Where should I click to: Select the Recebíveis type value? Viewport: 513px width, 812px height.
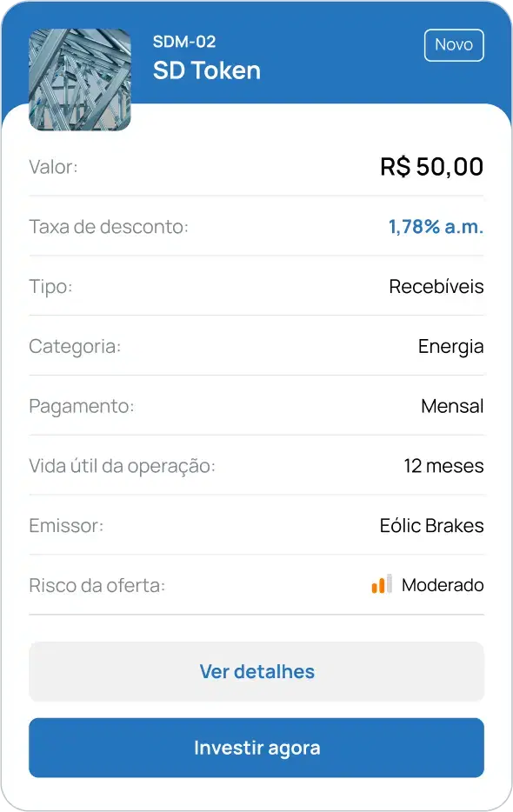[x=436, y=286]
